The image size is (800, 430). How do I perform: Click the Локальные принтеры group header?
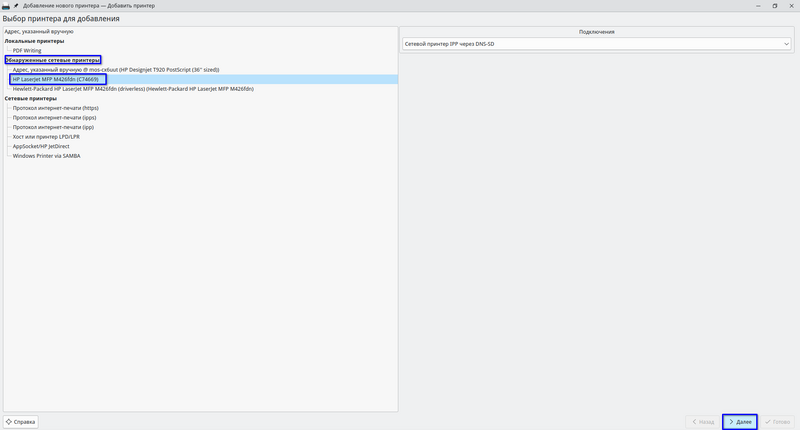pos(34,41)
